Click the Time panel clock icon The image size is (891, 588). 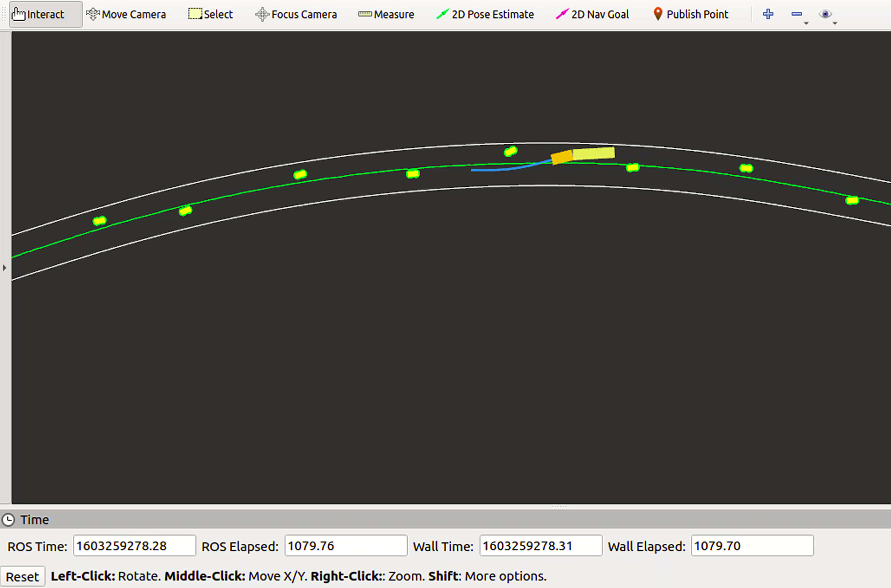[x=8, y=520]
